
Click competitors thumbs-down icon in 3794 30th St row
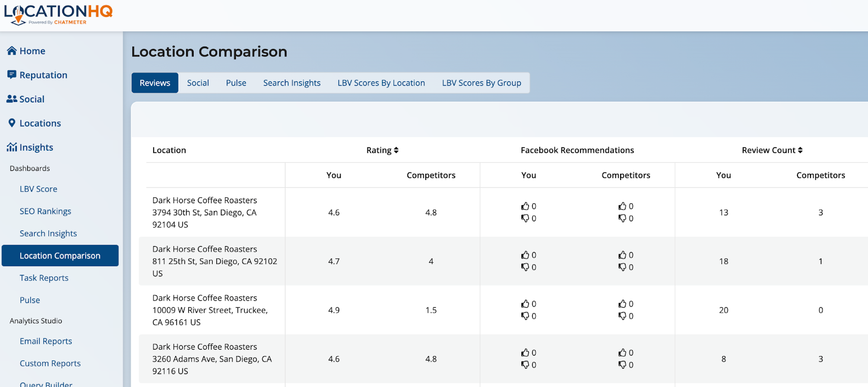point(622,218)
